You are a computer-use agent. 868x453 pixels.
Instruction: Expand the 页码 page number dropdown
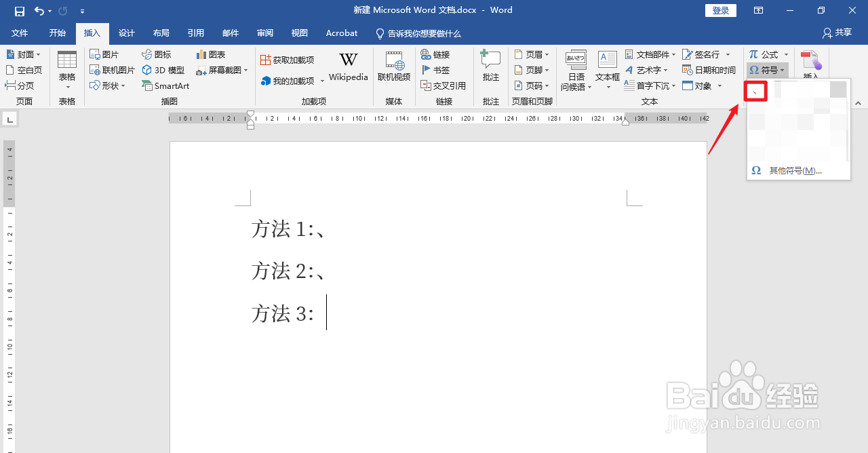(x=532, y=85)
